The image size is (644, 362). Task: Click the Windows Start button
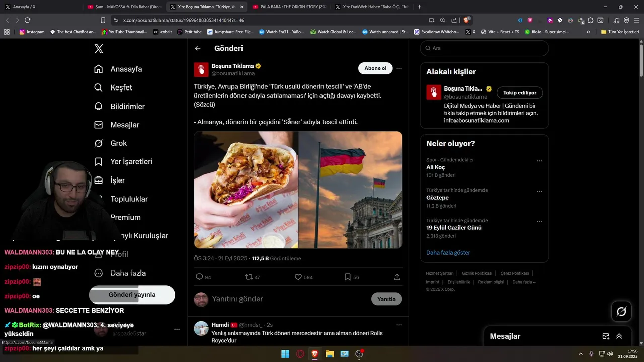coord(285,354)
